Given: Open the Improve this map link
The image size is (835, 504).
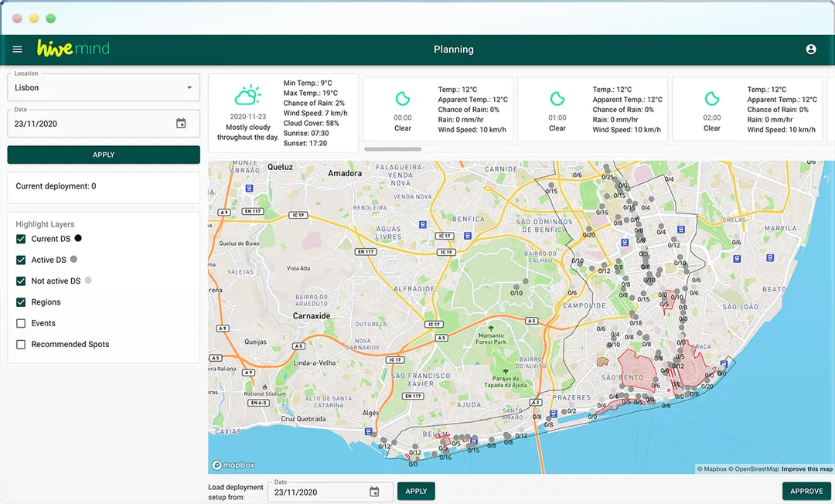Looking at the screenshot, I should (806, 469).
